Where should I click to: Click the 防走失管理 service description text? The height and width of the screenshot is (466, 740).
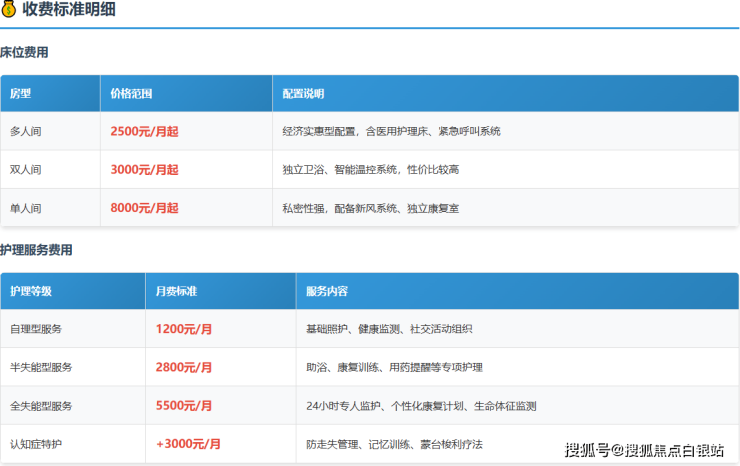click(333, 444)
